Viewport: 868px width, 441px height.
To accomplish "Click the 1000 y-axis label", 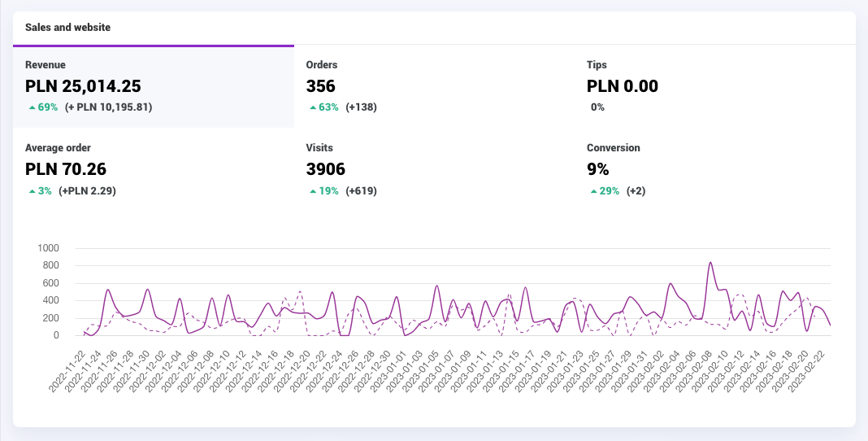I will (48, 247).
